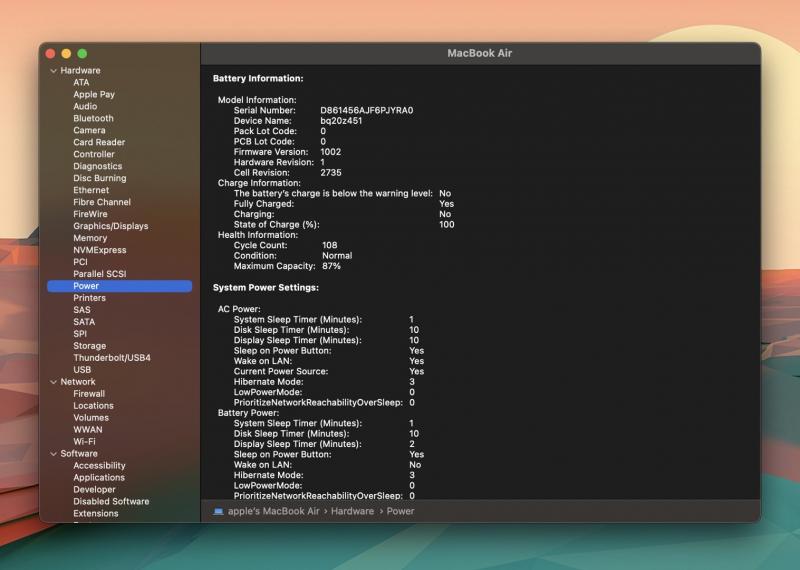This screenshot has height=570, width=800.
Task: Click the State of Charge value 100
Action: tap(446, 225)
